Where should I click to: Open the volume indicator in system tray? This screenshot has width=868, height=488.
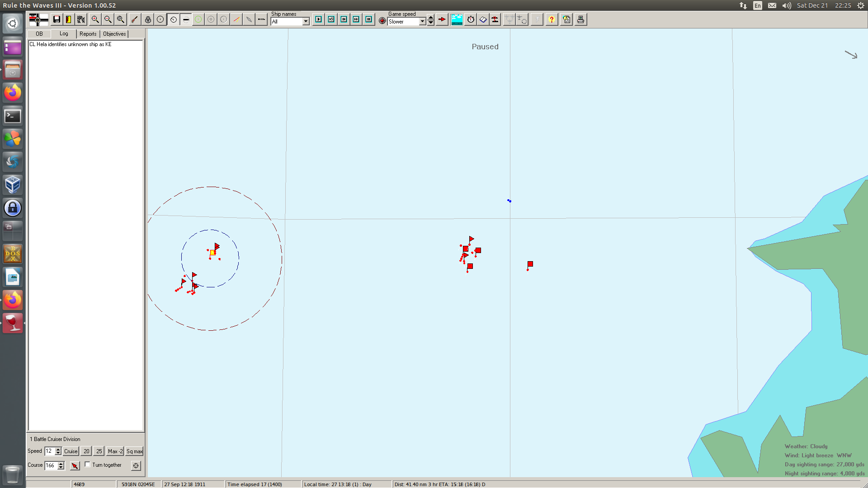tap(787, 5)
